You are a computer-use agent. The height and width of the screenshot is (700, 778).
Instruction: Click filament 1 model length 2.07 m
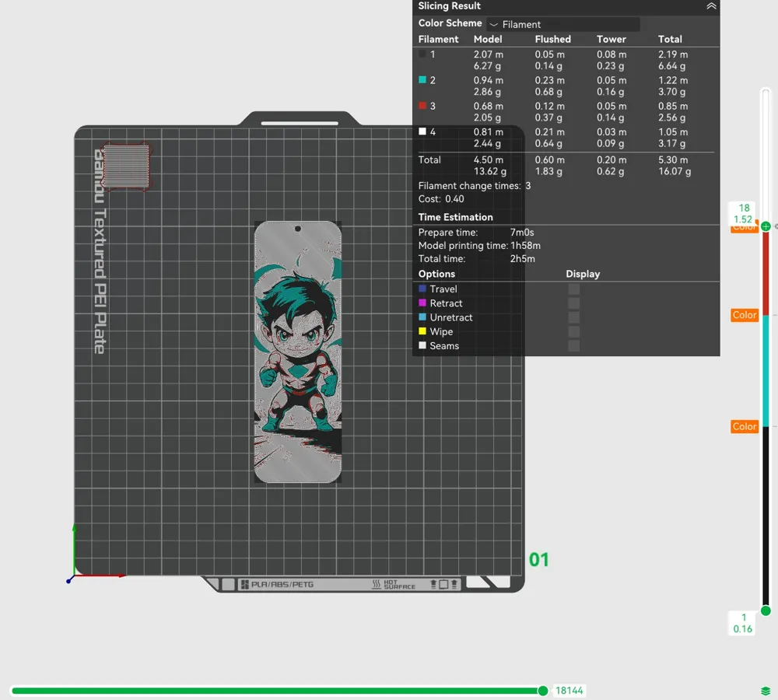(489, 54)
